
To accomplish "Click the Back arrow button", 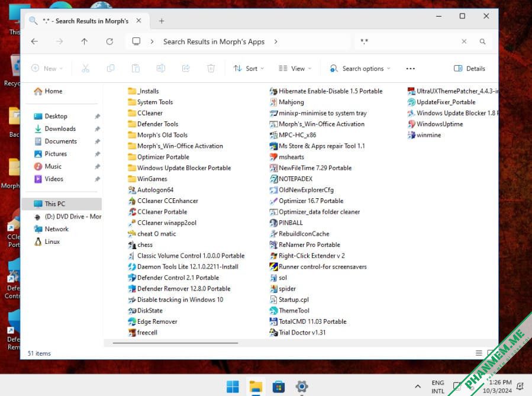I will click(34, 41).
